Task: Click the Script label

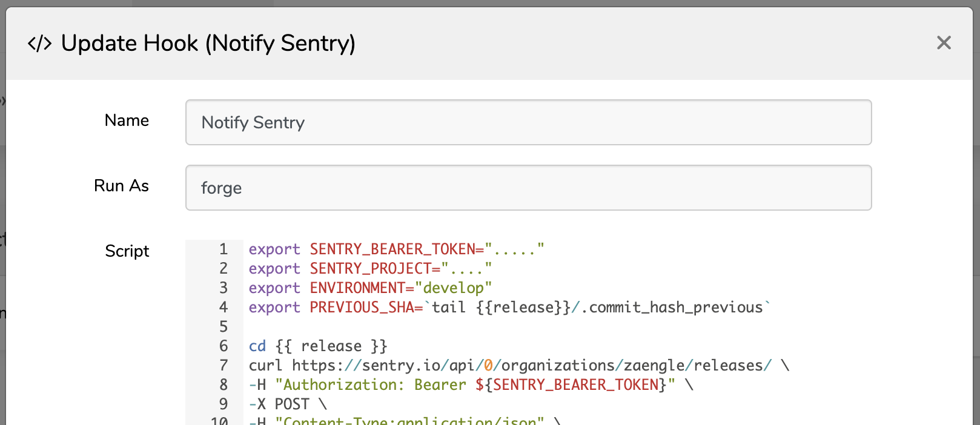Action: pos(127,251)
